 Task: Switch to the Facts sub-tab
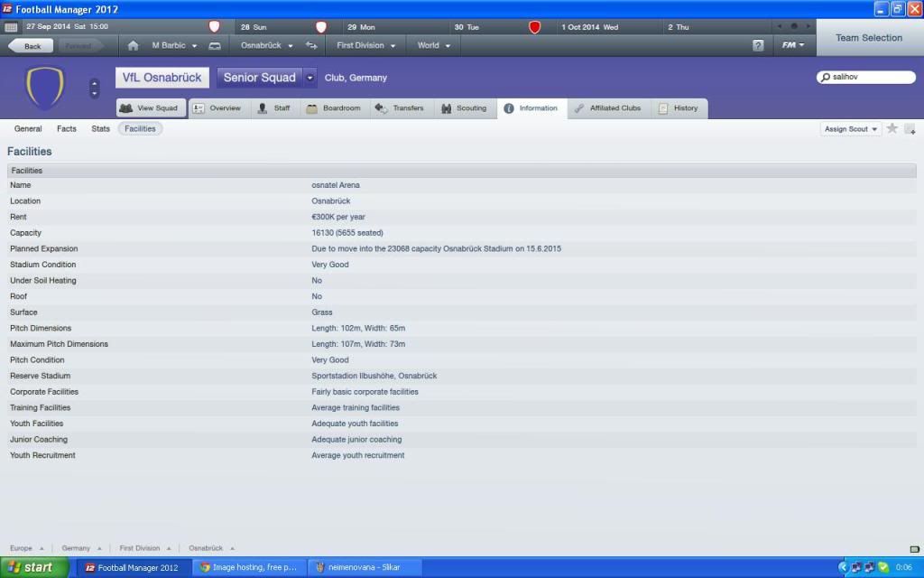[x=67, y=128]
